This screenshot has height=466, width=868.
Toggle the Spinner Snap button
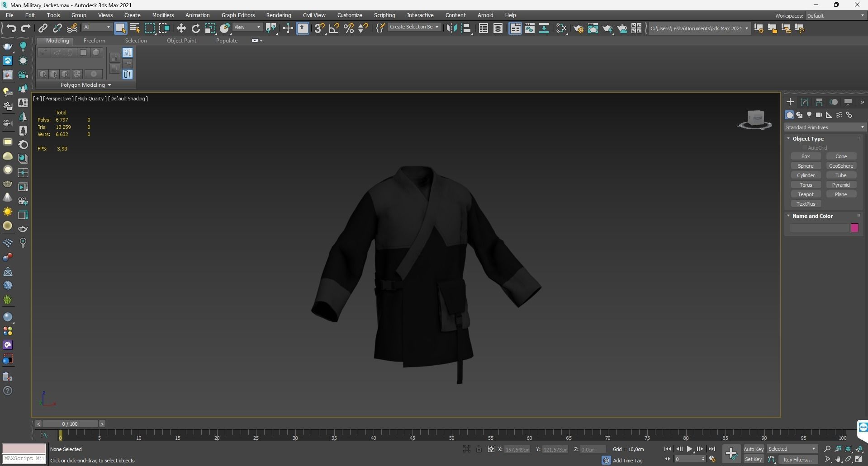tap(363, 28)
